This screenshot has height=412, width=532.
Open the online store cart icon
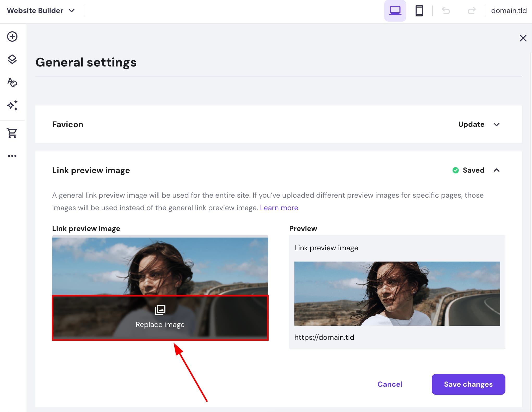(x=12, y=133)
